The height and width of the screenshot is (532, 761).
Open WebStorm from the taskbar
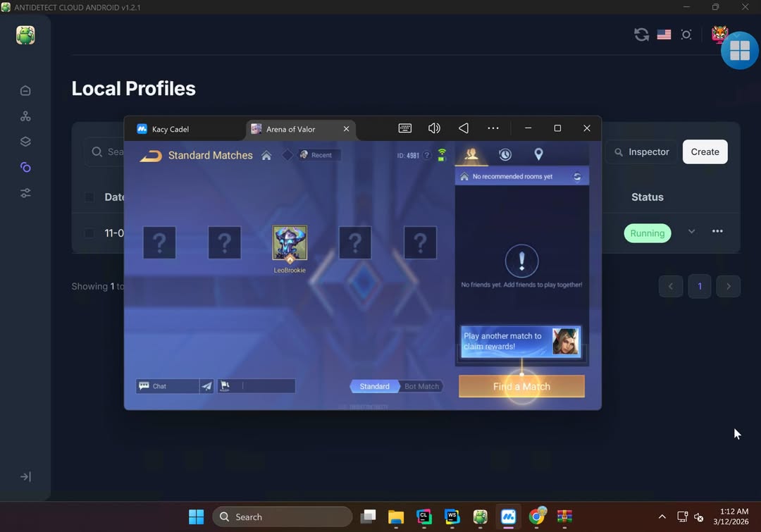pos(452,517)
